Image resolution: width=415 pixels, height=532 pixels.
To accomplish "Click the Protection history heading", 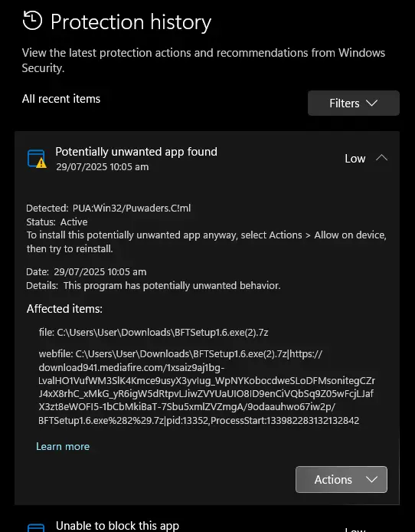I will 131,22.
